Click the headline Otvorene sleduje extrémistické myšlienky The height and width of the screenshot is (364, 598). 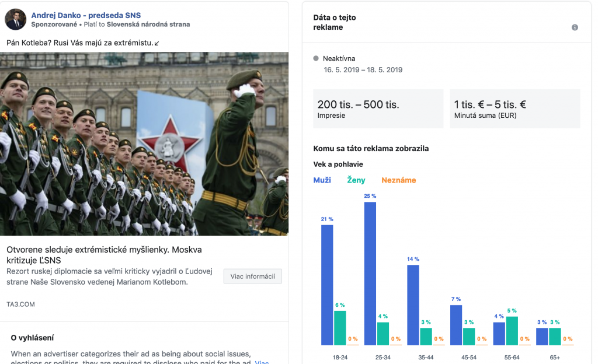(x=104, y=255)
